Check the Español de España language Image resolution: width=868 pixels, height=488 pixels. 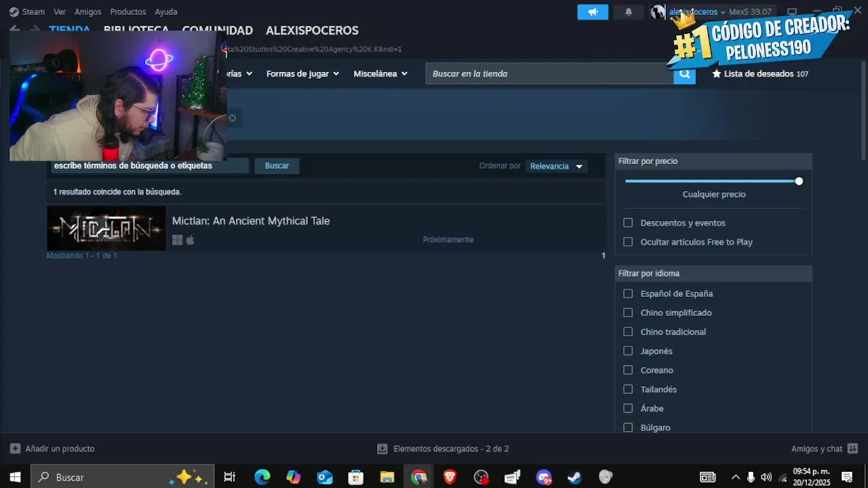(628, 293)
